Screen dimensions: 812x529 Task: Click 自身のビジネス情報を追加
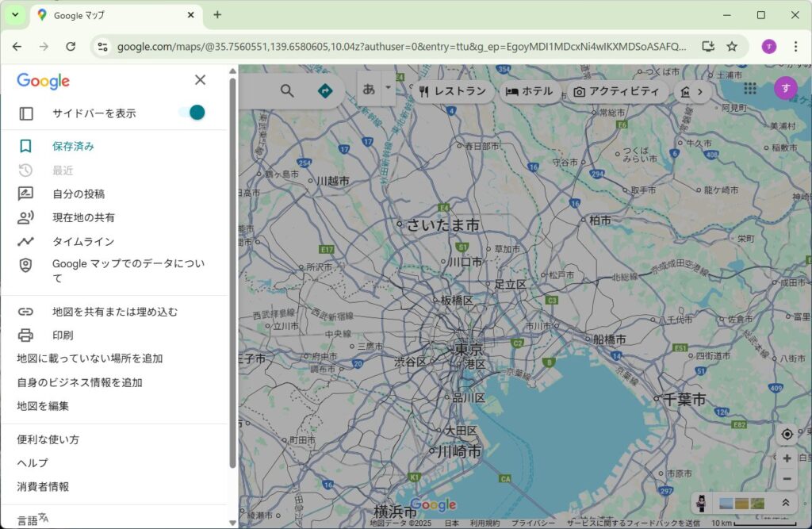point(79,382)
